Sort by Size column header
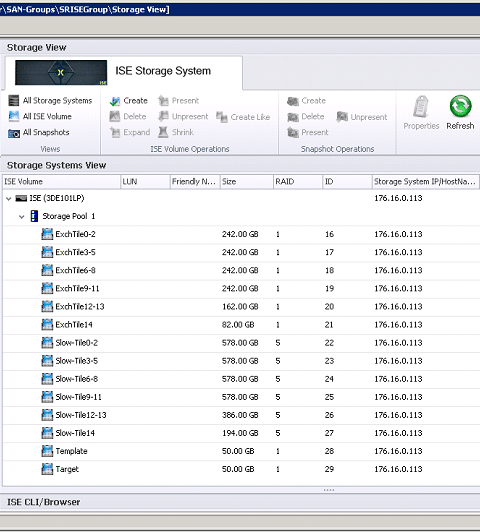The image size is (480, 532). click(x=247, y=182)
